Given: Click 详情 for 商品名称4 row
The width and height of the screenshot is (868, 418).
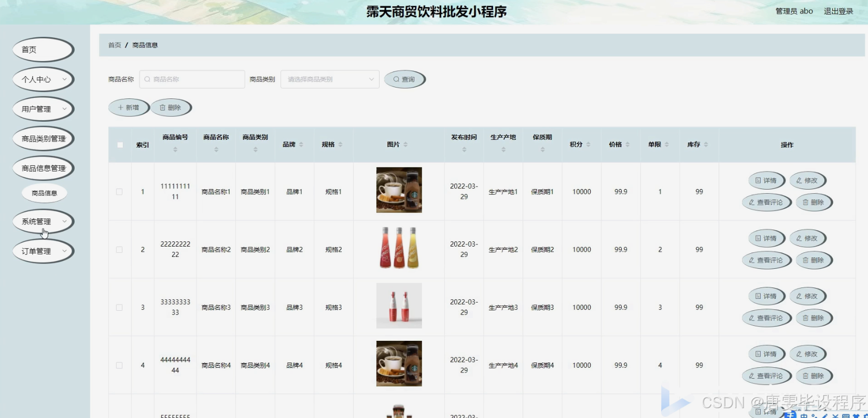Looking at the screenshot, I should click(766, 354).
